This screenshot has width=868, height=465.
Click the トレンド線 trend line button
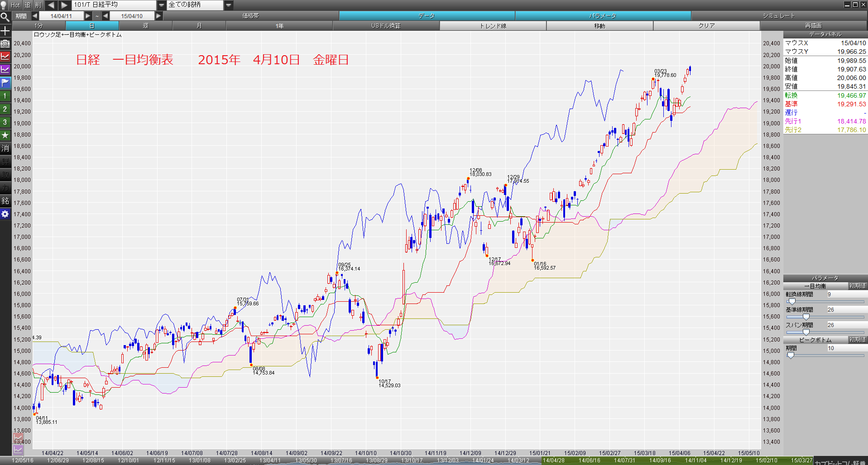pyautogui.click(x=493, y=26)
